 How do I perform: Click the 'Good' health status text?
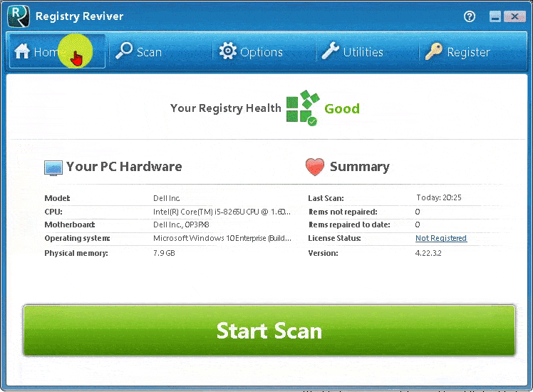[x=342, y=109]
